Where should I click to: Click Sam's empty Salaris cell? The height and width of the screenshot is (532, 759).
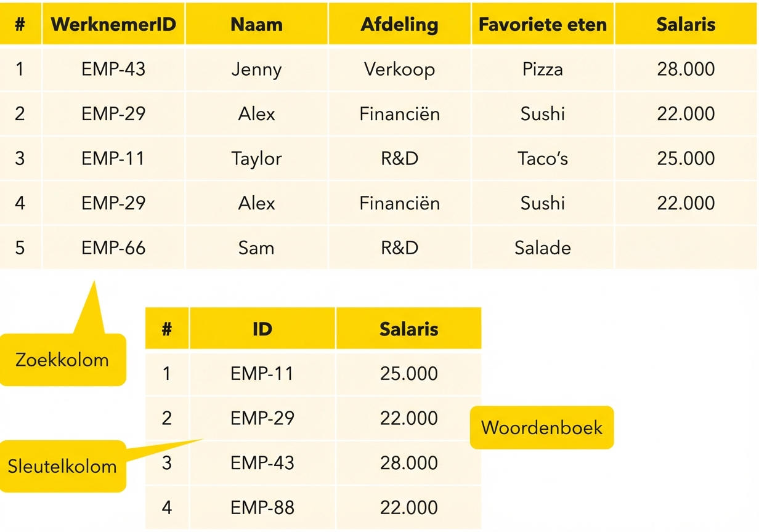(x=686, y=248)
